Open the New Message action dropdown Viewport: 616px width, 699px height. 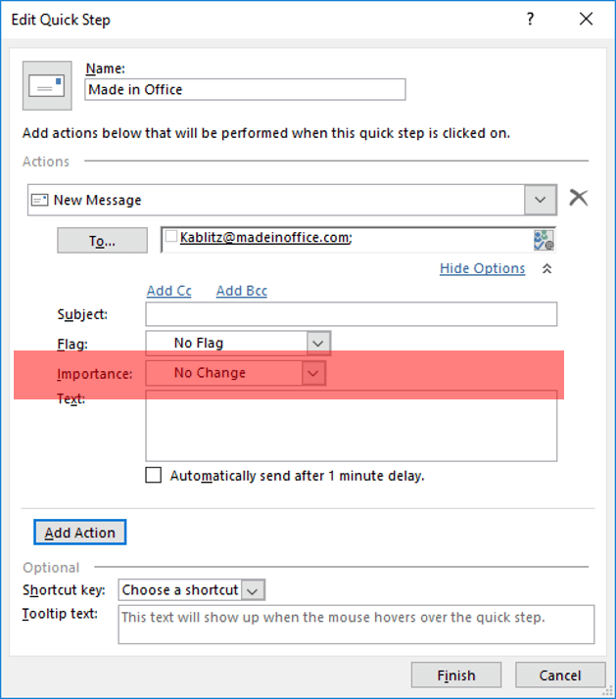(x=540, y=200)
